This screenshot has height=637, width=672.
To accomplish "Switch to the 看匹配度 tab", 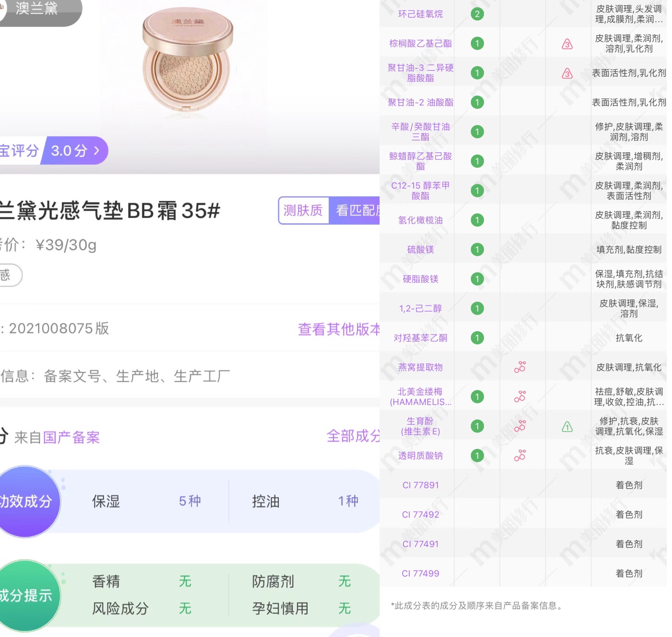I will tap(356, 211).
